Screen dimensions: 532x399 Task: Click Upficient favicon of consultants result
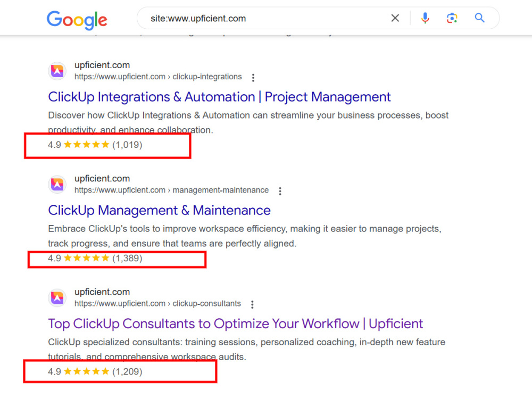(57, 297)
